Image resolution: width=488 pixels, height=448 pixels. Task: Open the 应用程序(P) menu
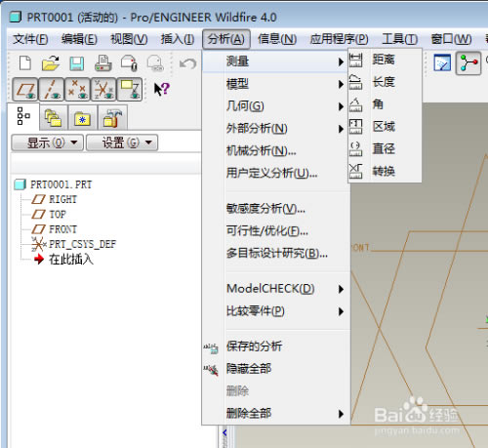click(x=339, y=39)
